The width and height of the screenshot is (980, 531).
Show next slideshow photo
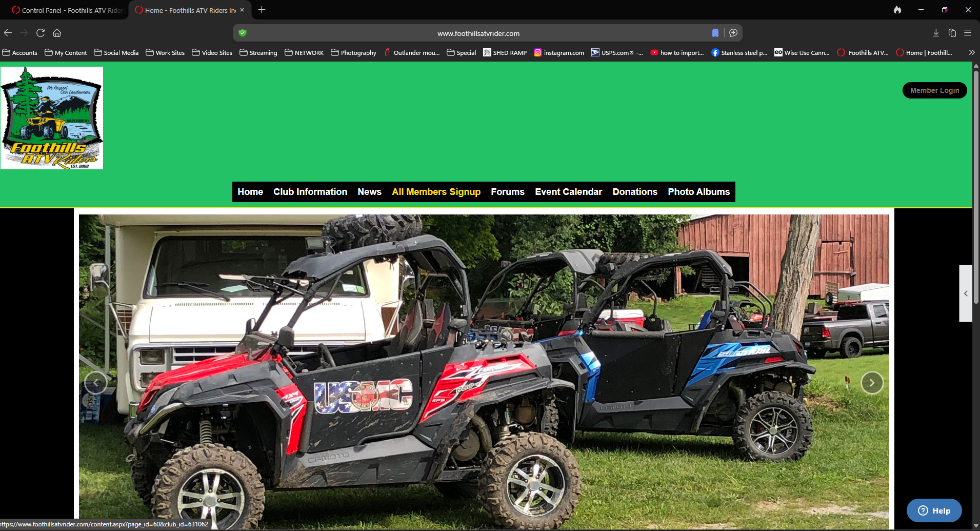(872, 383)
